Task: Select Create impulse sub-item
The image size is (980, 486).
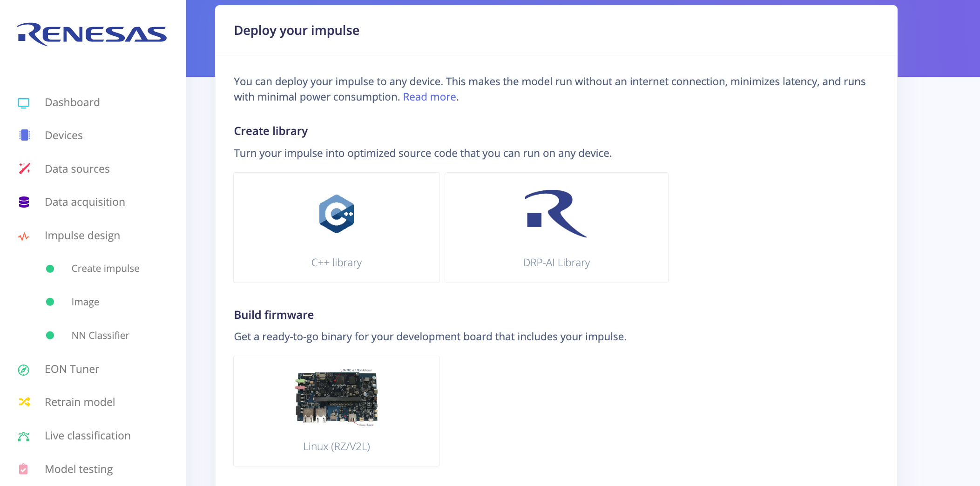Action: pos(106,269)
